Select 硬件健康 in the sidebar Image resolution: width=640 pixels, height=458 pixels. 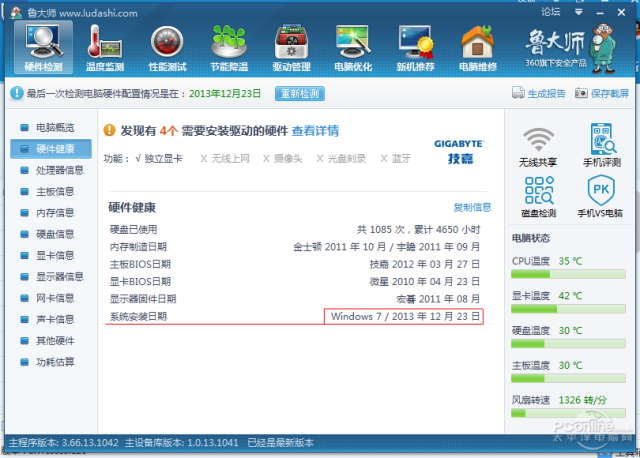[x=51, y=149]
